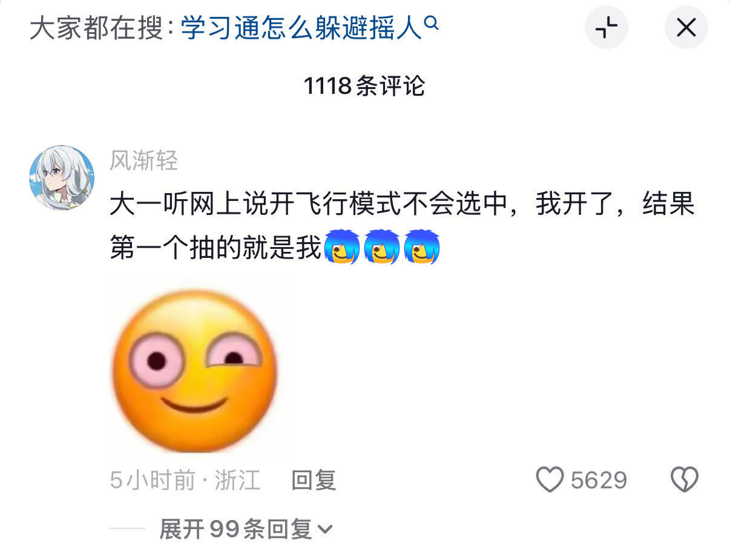This screenshot has height=560, width=730.
Task: Tap the 5小时前 · 浙江 timestamp
Action: pyautogui.click(x=185, y=481)
